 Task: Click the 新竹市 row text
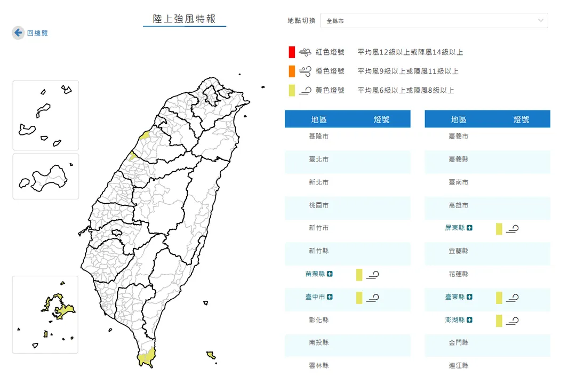[319, 228]
